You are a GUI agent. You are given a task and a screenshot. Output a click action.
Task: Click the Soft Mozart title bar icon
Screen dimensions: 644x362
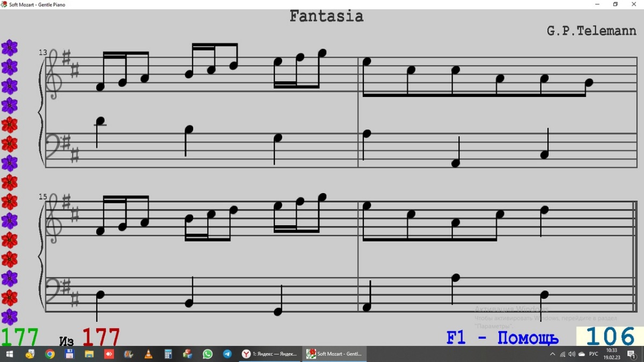pyautogui.click(x=4, y=4)
